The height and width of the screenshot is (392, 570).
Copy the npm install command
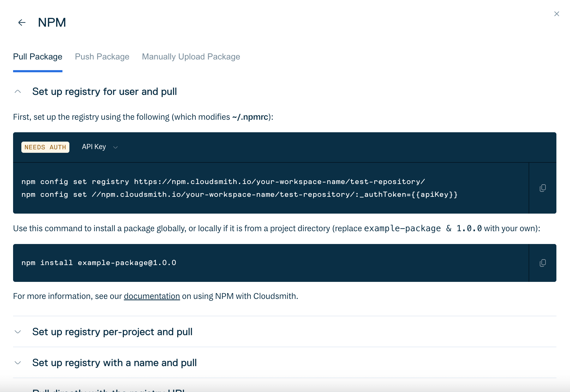[x=543, y=263]
